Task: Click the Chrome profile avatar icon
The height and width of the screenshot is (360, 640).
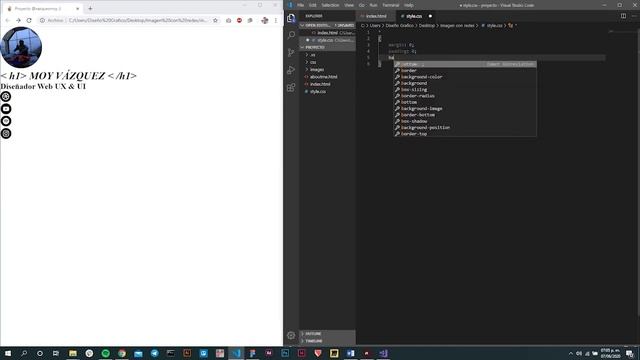Action: [264, 20]
